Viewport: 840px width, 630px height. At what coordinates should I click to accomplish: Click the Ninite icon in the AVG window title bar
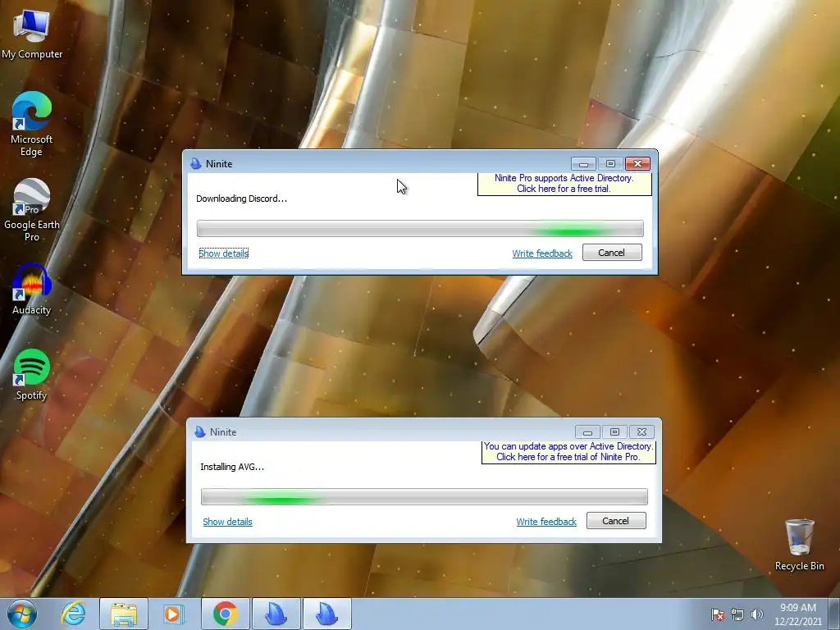200,431
